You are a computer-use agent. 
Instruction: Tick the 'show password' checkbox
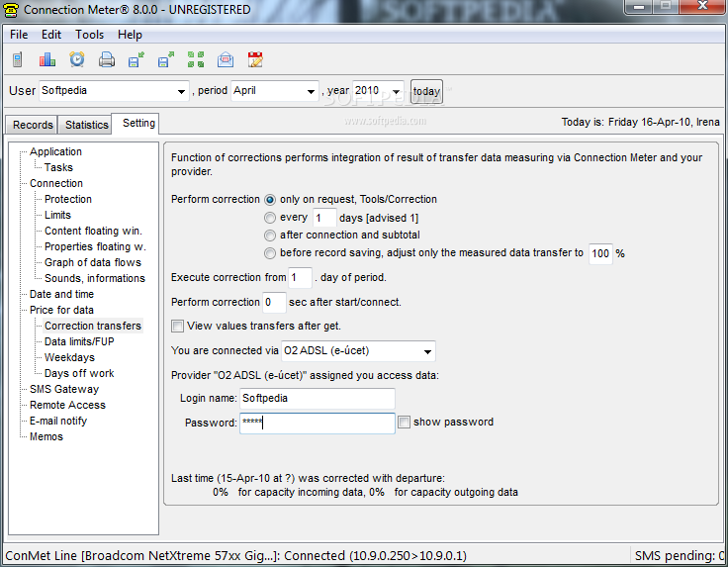404,422
